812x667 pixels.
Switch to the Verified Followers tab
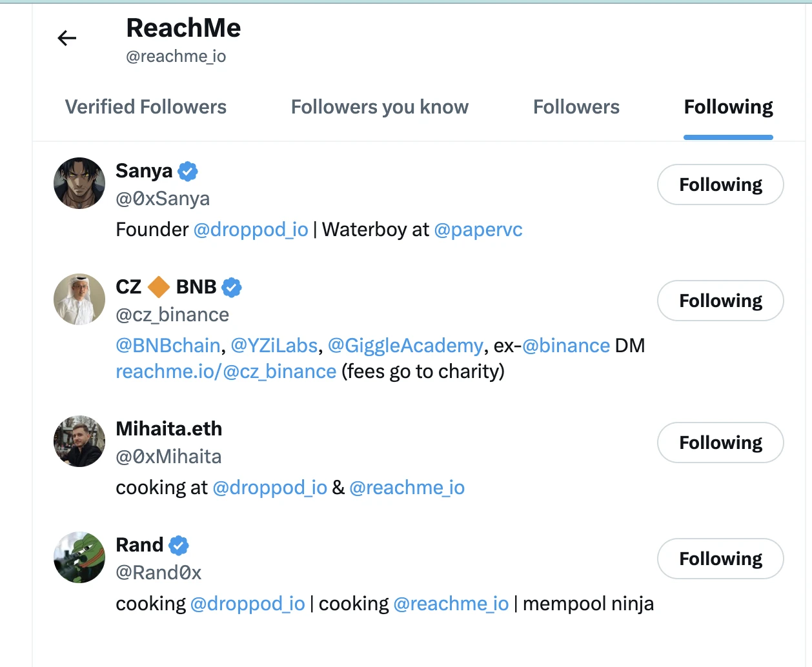point(146,107)
